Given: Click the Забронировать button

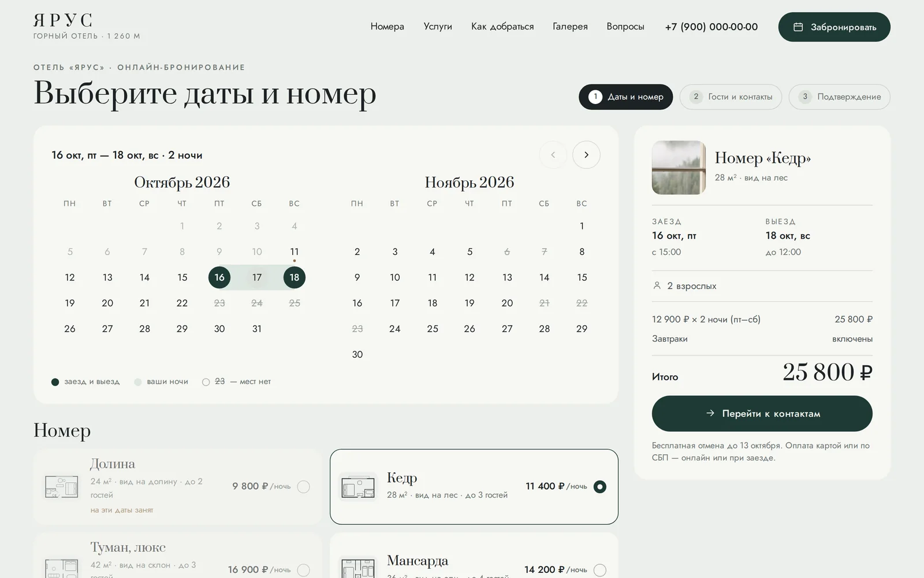Looking at the screenshot, I should (x=834, y=27).
